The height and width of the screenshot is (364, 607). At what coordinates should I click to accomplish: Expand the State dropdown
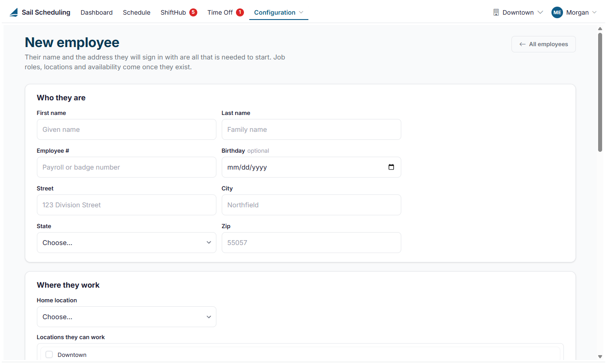point(127,243)
